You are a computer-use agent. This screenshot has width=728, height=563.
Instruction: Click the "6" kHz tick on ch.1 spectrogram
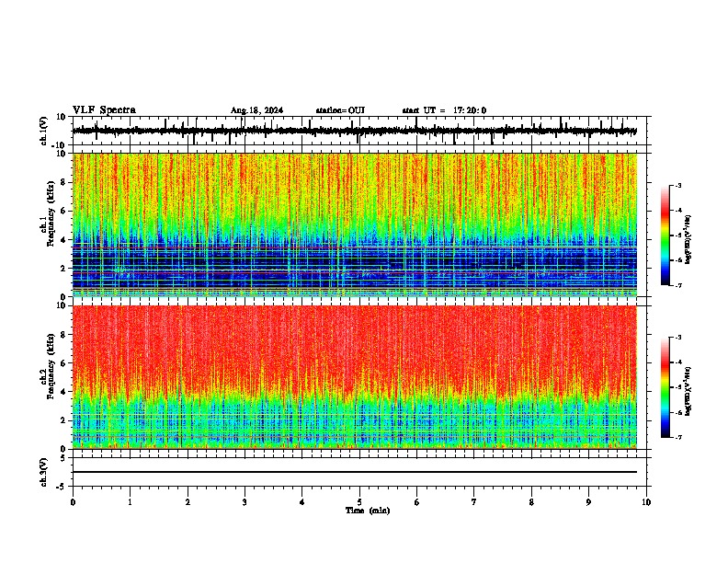64,211
